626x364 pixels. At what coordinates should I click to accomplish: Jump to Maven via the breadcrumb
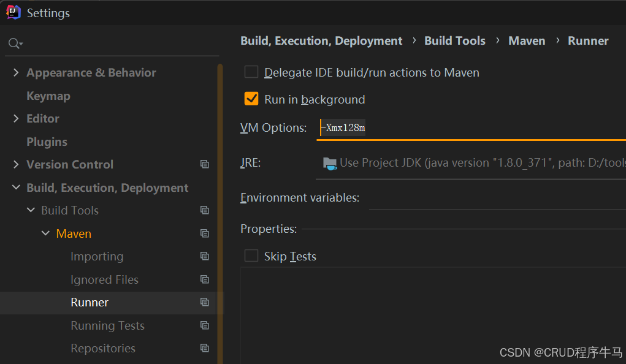pos(527,40)
